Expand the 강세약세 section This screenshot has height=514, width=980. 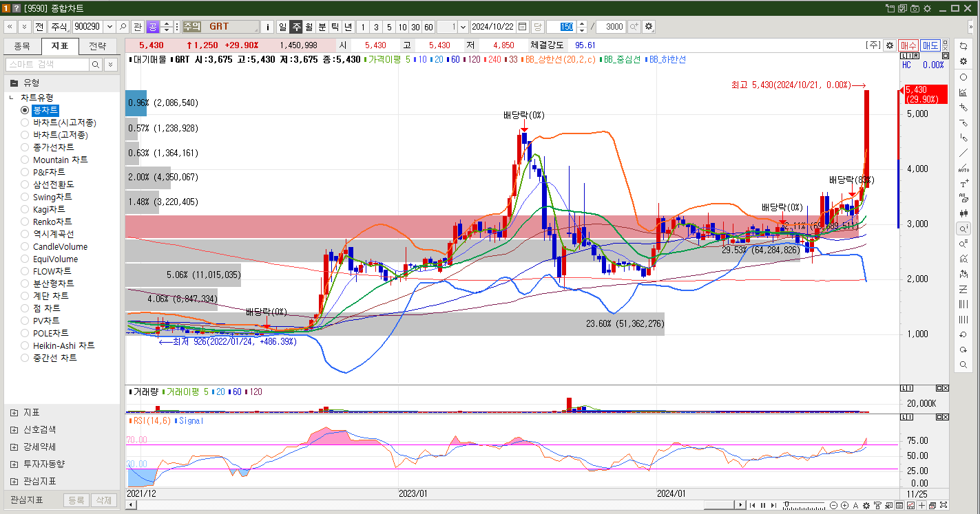tap(14, 447)
